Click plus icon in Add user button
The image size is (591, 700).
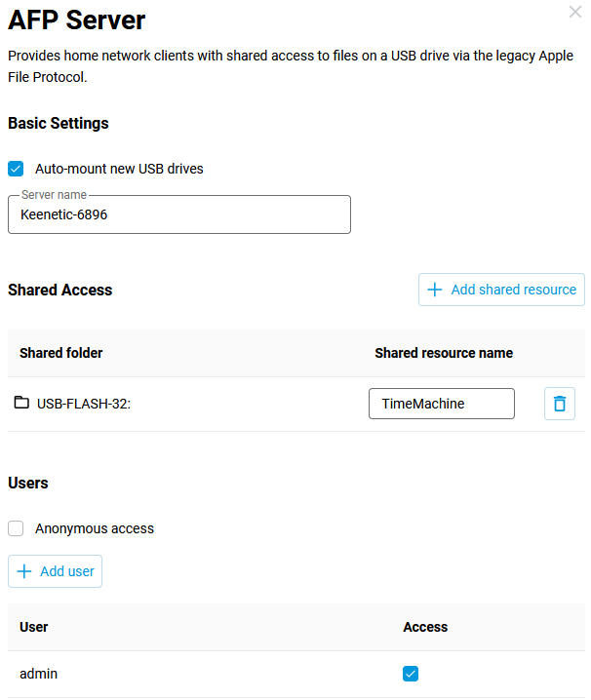(x=24, y=571)
